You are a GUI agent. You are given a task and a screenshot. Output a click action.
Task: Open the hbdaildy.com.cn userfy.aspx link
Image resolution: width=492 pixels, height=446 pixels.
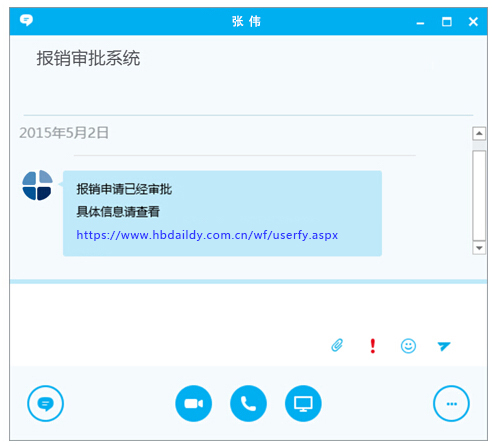tap(207, 235)
